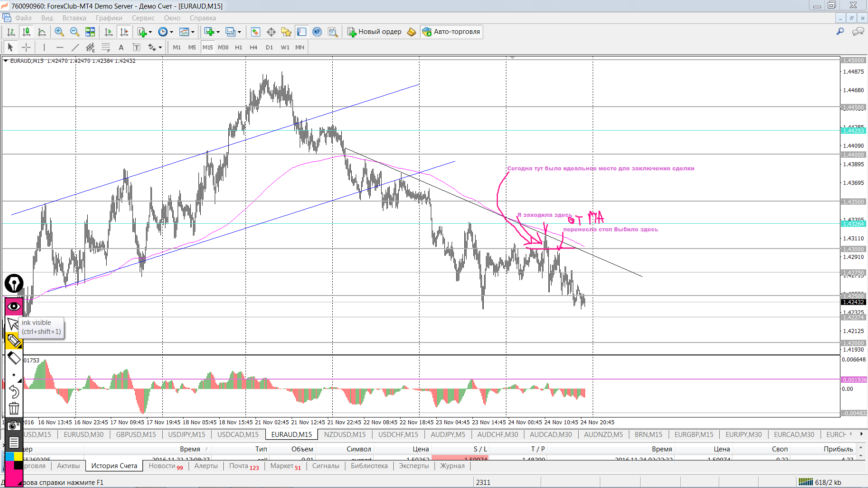Open the periodicity clock dropdown arrow
Screen dimensions: 868x488
coord(171,32)
